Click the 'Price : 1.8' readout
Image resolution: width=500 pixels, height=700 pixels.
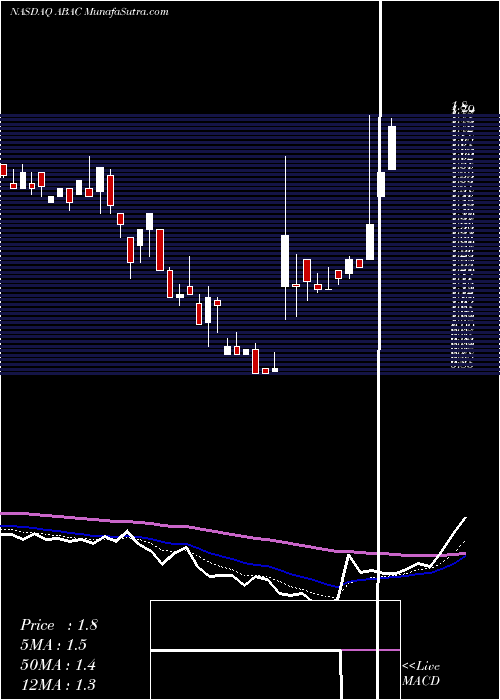click(x=58, y=625)
